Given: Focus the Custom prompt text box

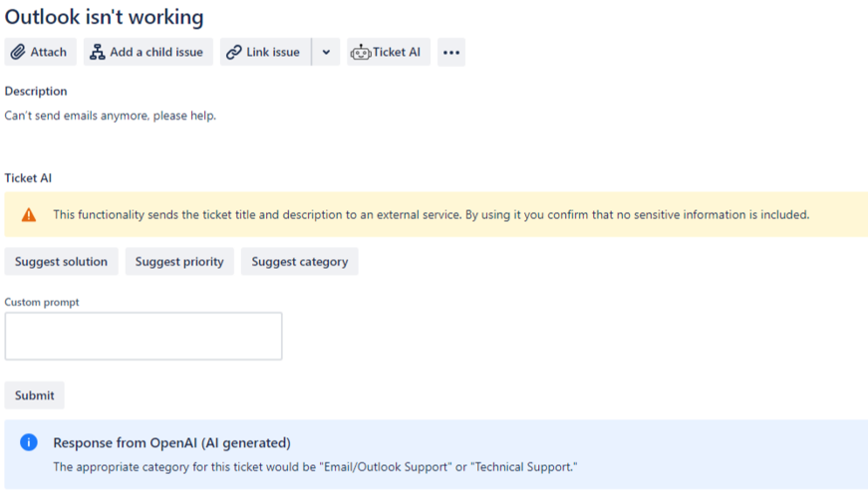Looking at the screenshot, I should (143, 336).
